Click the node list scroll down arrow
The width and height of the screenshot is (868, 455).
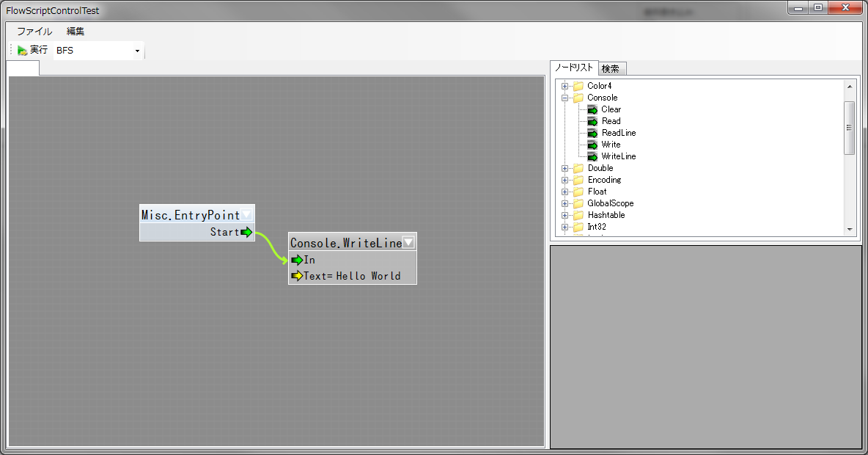(x=850, y=230)
